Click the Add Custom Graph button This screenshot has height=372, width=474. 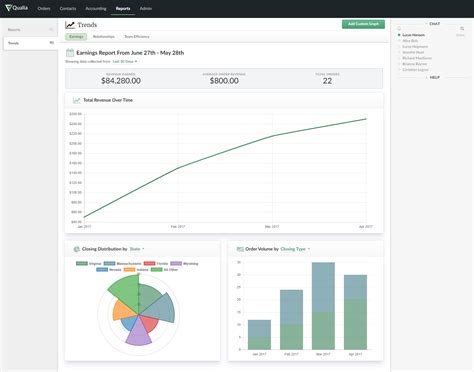363,24
